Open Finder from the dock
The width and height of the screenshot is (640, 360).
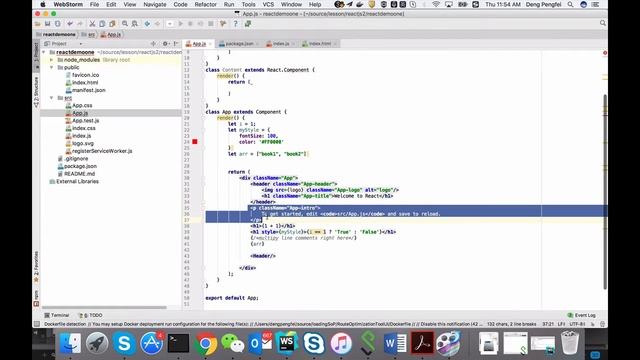click(70, 343)
